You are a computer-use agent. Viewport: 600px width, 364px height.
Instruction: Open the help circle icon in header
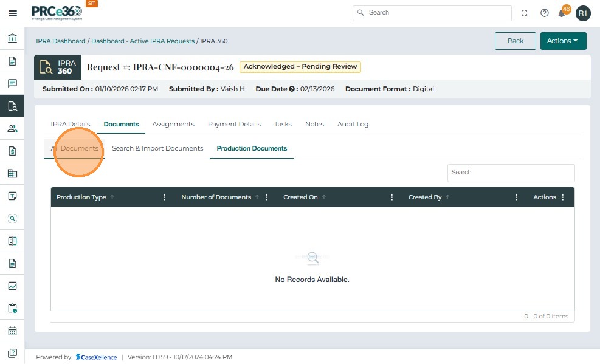click(x=545, y=13)
